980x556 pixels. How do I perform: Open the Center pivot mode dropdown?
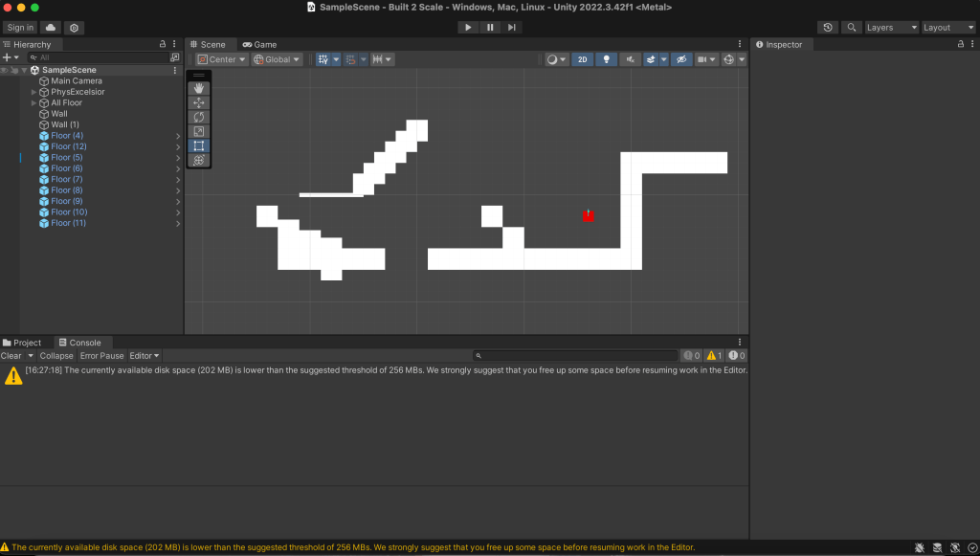[x=221, y=59]
